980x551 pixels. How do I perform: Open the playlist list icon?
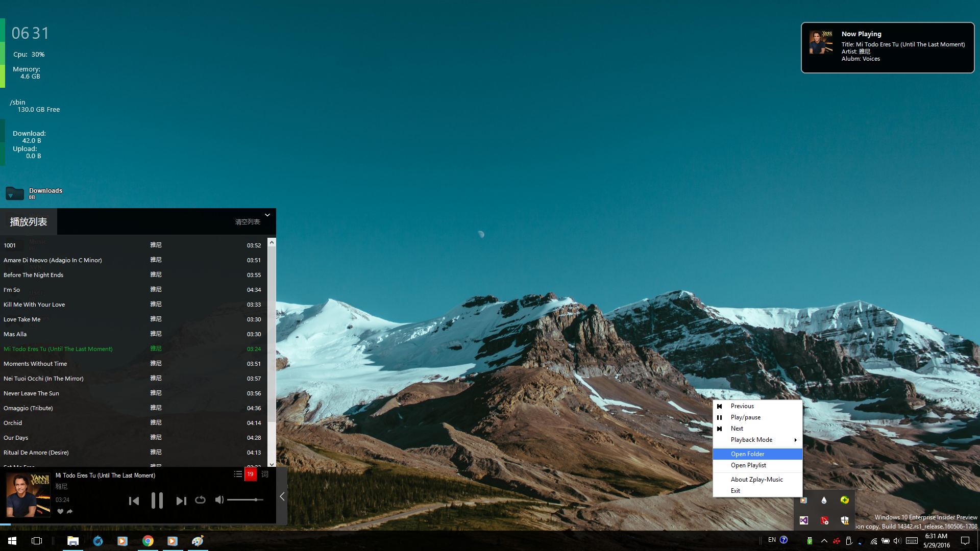click(238, 474)
